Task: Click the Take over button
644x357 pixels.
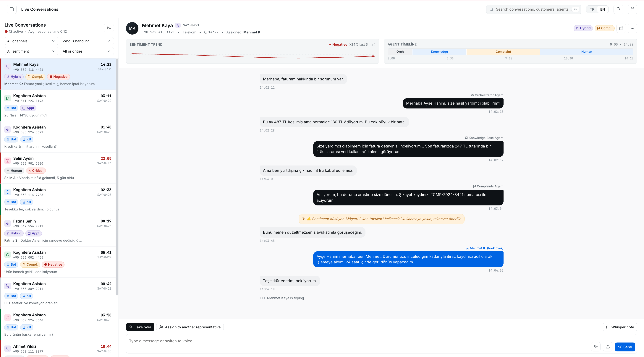Action: pyautogui.click(x=140, y=327)
